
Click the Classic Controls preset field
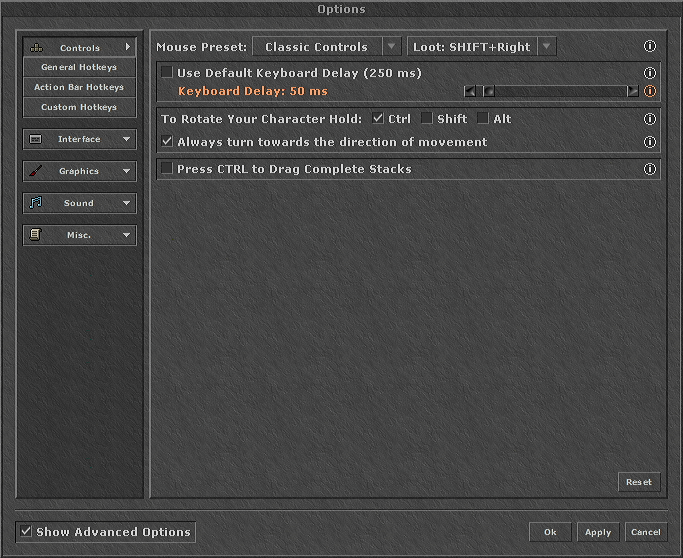(317, 46)
